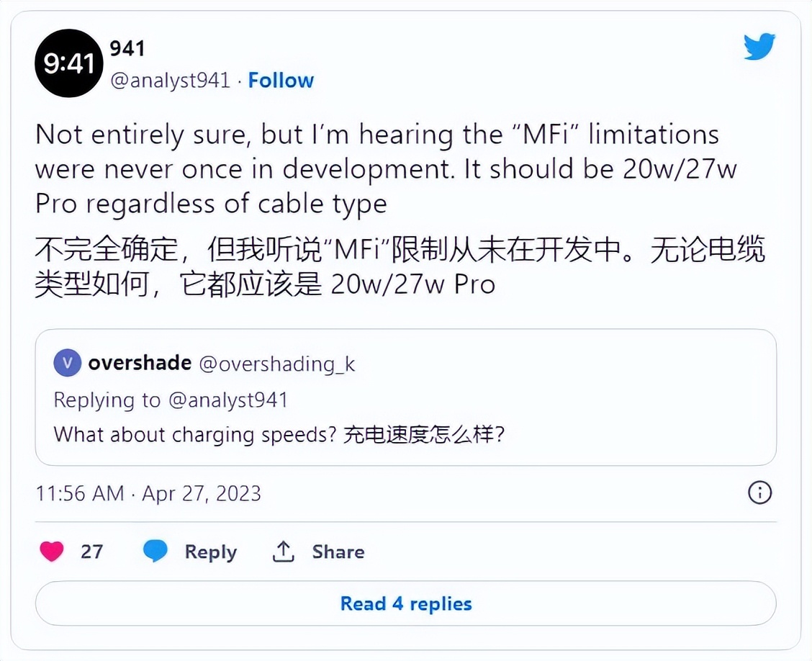Click the heart icon to like the tweet
Viewport: 812px width, 661px height.
[51, 551]
